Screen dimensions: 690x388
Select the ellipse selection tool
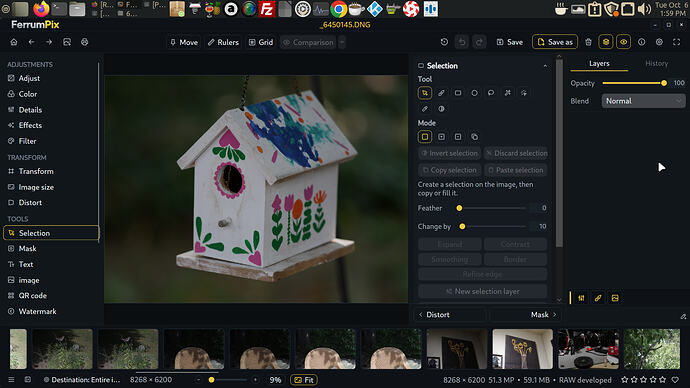click(474, 93)
